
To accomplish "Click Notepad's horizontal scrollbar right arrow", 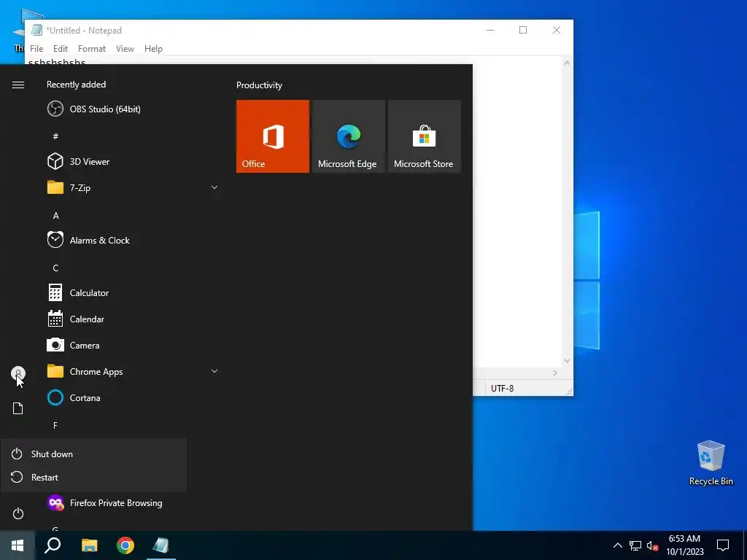I will [x=555, y=373].
